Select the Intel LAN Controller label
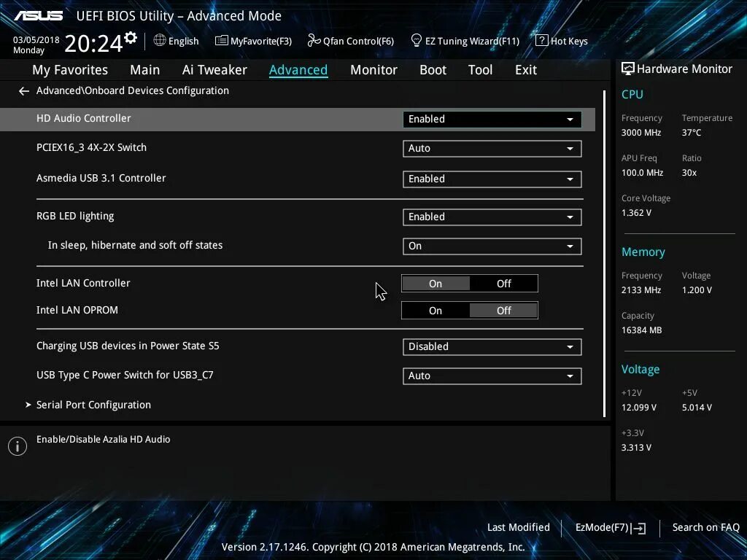The height and width of the screenshot is (560, 747). [83, 284]
